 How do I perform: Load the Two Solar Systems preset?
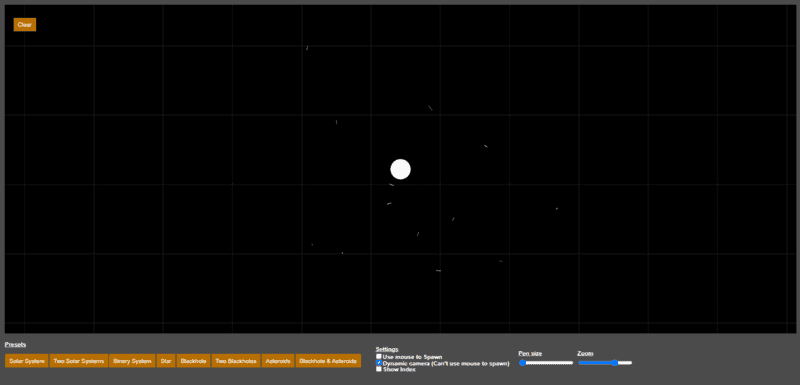click(x=79, y=361)
